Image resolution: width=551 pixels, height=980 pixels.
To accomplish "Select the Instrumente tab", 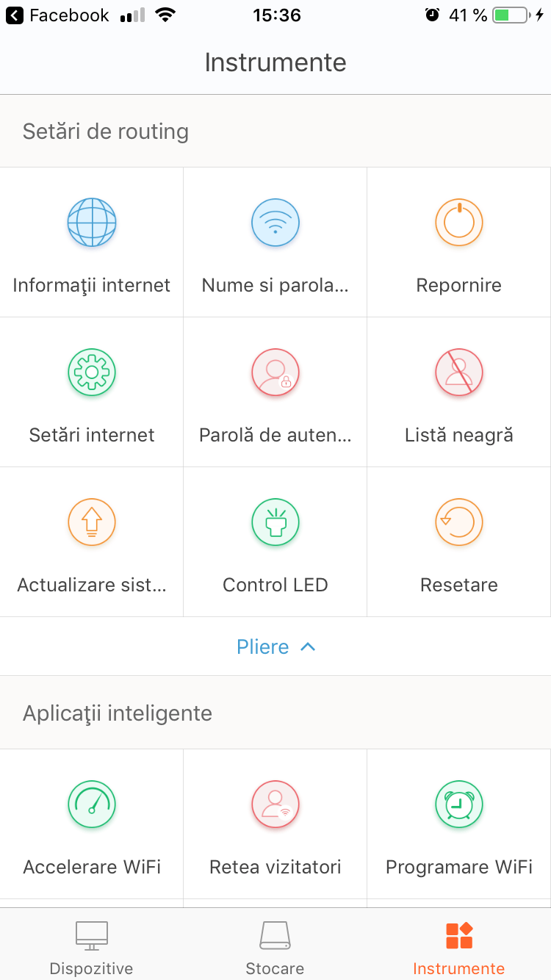I will [459, 948].
